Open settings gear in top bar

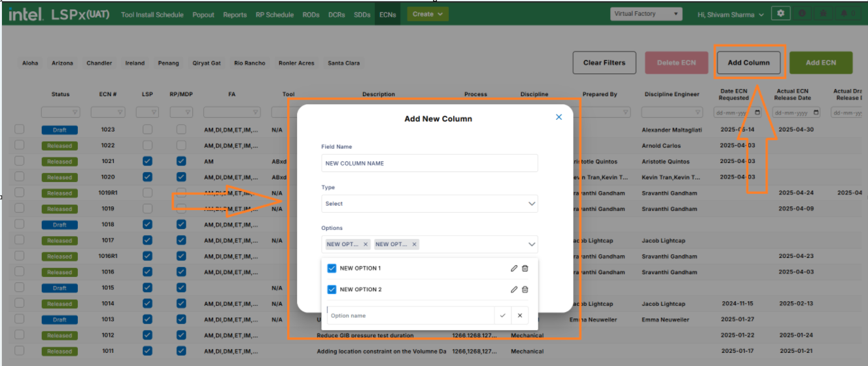pyautogui.click(x=780, y=14)
